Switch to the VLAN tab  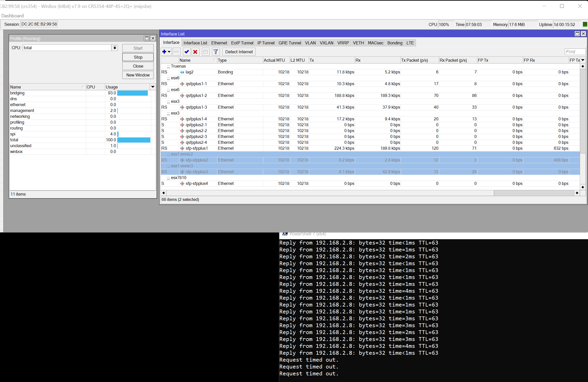[310, 43]
